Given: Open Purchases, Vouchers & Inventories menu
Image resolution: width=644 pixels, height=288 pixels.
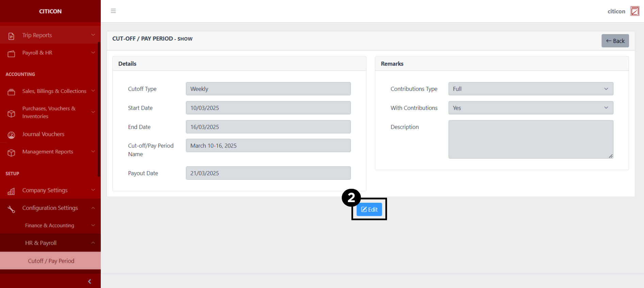Looking at the screenshot, I should [x=49, y=112].
